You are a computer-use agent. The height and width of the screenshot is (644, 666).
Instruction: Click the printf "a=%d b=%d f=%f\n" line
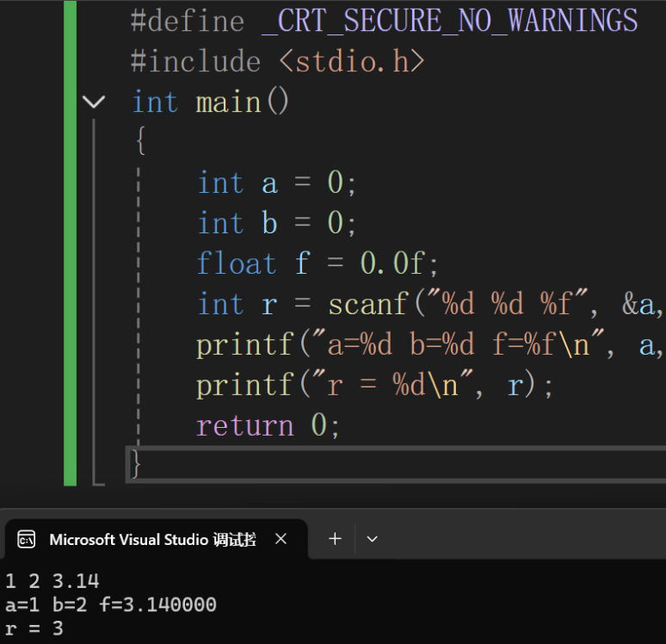pyautogui.click(x=430, y=344)
